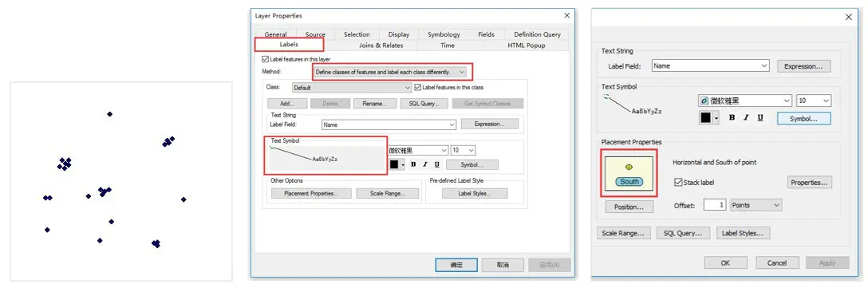Switch to the Symbology tab
The image size is (868, 288).
coord(444,34)
